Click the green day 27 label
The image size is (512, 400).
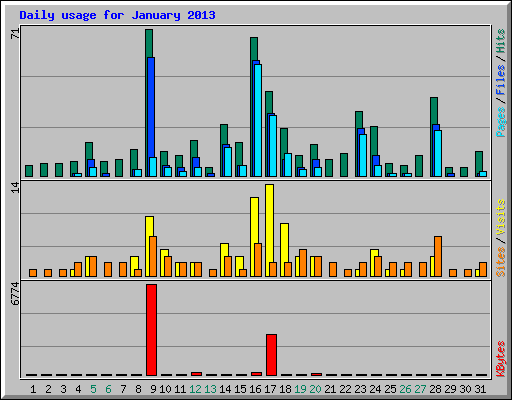(x=420, y=389)
